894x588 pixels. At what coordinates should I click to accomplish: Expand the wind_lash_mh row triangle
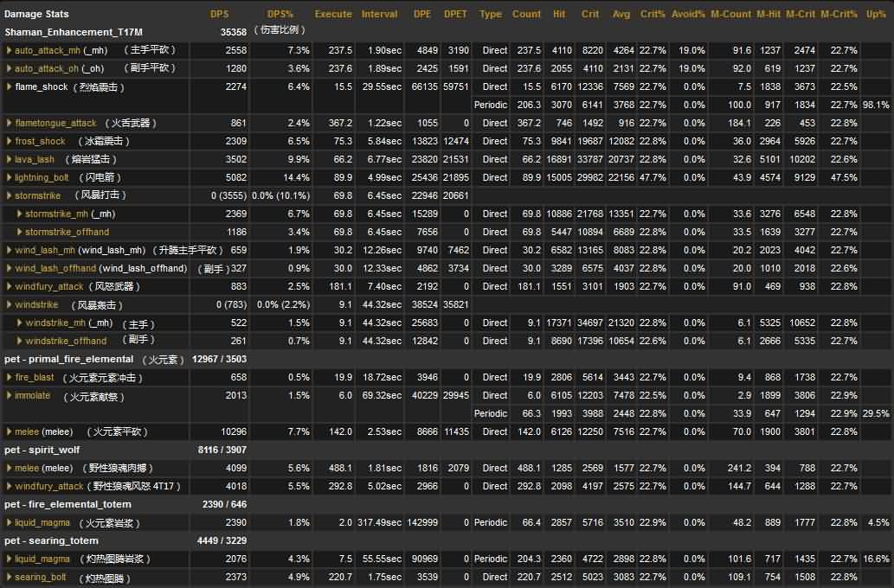click(9, 250)
